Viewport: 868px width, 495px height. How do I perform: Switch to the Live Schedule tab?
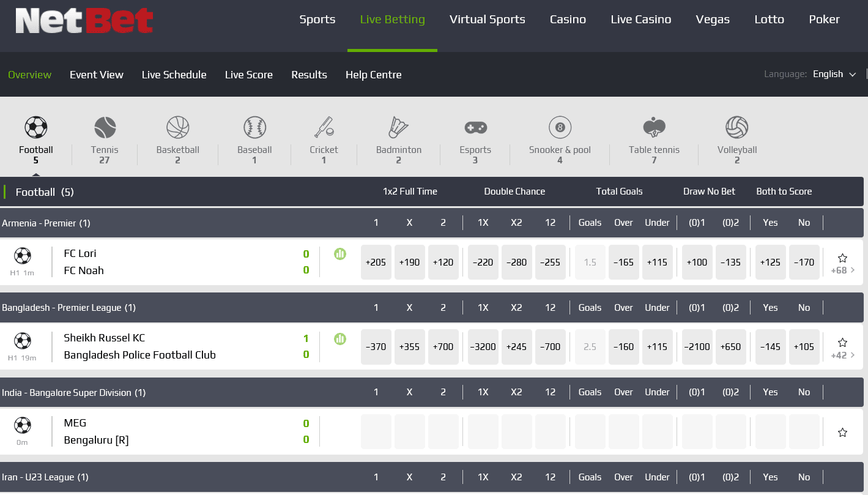tap(174, 75)
